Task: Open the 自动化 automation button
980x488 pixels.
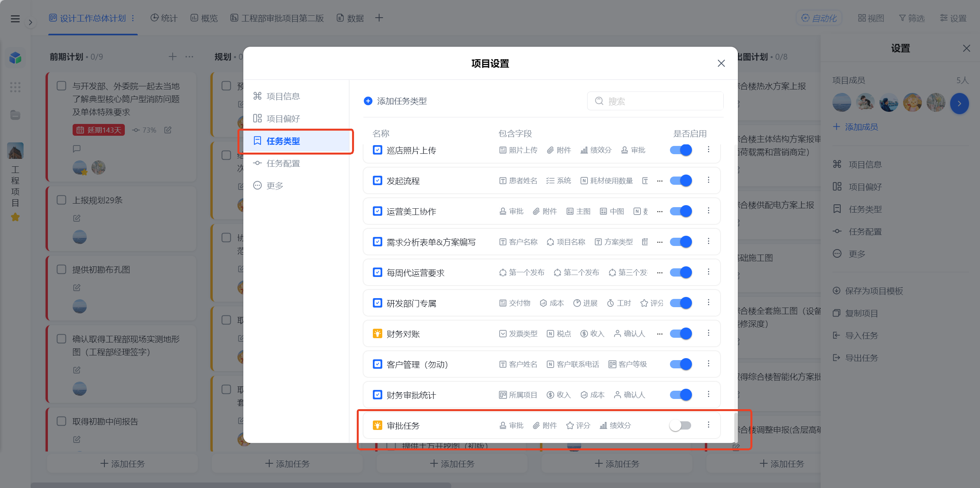Action: tap(819, 18)
